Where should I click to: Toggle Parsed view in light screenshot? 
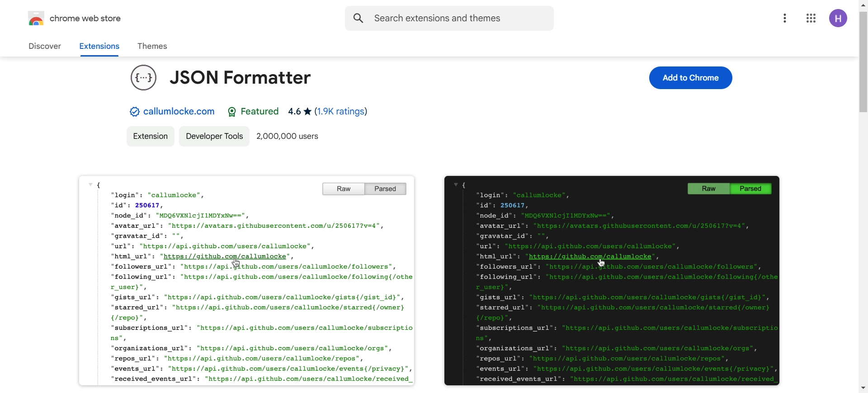[x=386, y=189]
